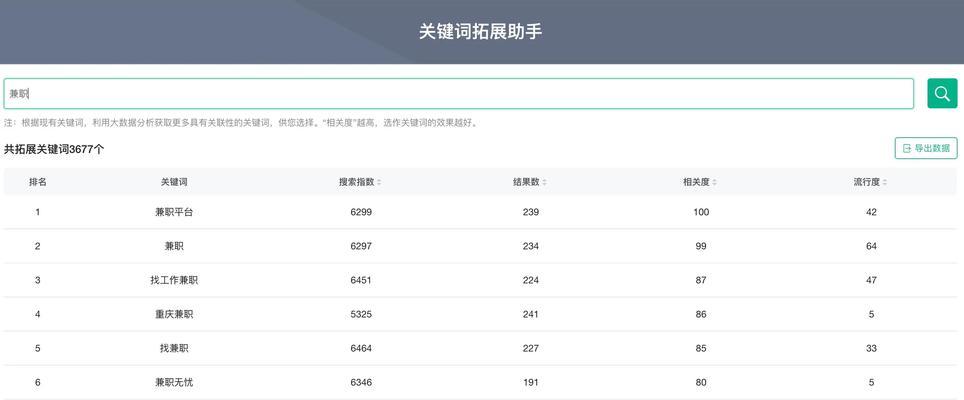Click popularity value 42
The height and width of the screenshot is (400, 964).
871,212
